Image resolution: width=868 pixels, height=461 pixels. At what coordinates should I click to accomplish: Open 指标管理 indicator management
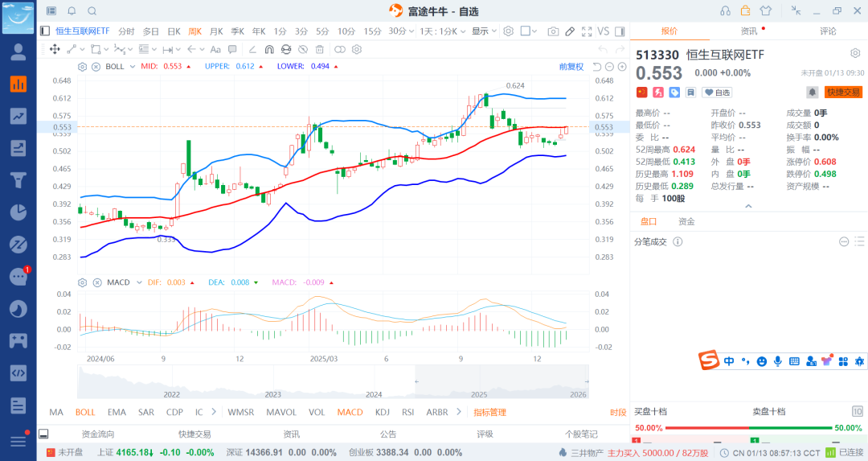pos(489,412)
